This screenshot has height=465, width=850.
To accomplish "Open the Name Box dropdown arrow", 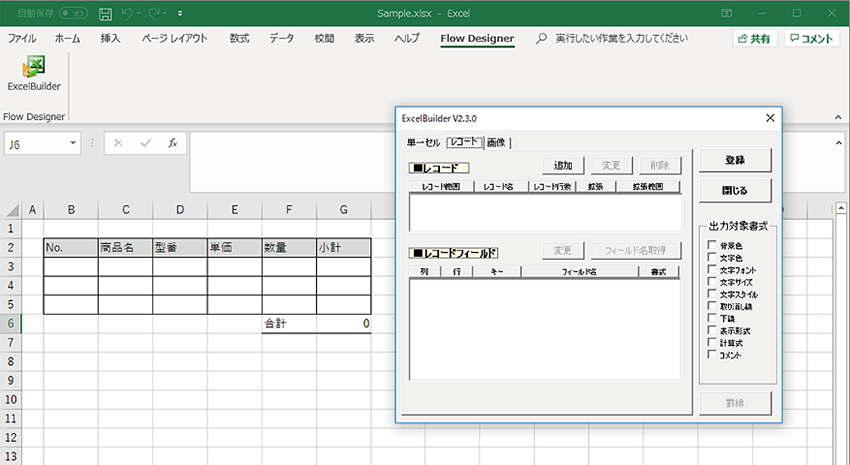I will click(x=73, y=143).
